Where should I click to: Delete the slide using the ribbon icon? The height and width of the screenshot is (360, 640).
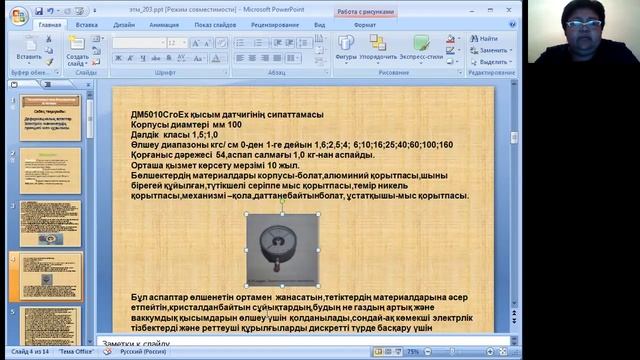tap(96, 62)
